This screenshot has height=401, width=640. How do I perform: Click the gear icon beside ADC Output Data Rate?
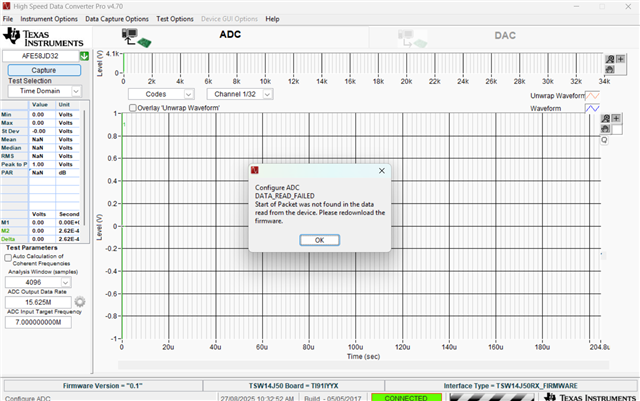pos(80,302)
